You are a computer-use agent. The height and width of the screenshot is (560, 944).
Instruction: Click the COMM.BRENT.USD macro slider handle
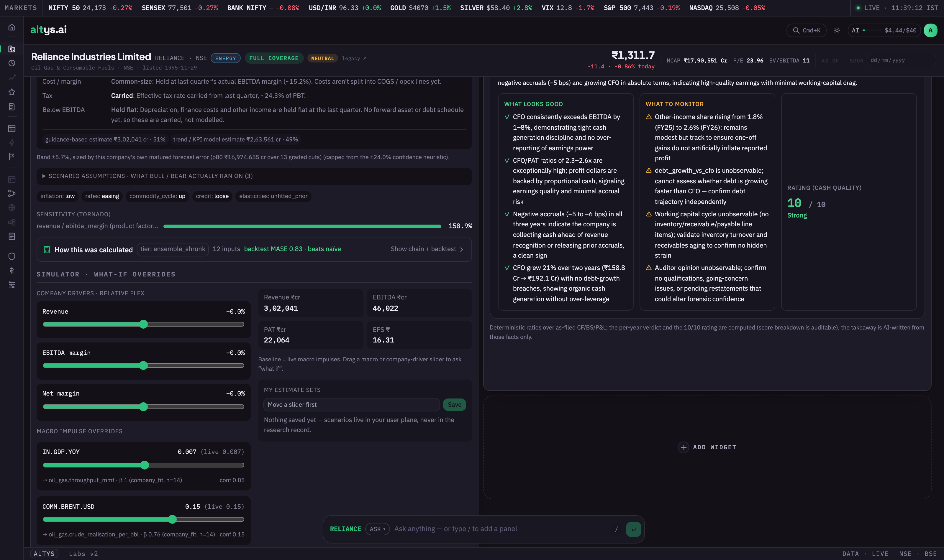click(172, 519)
